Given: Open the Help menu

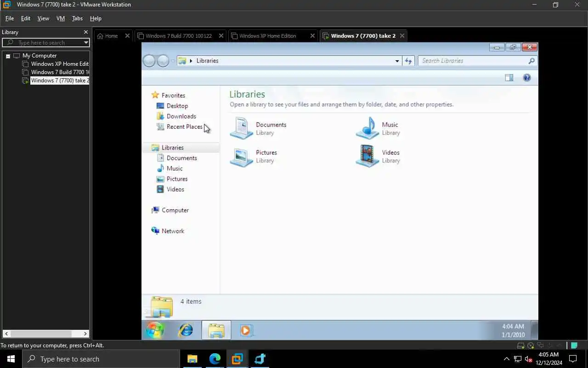Looking at the screenshot, I should [x=96, y=18].
